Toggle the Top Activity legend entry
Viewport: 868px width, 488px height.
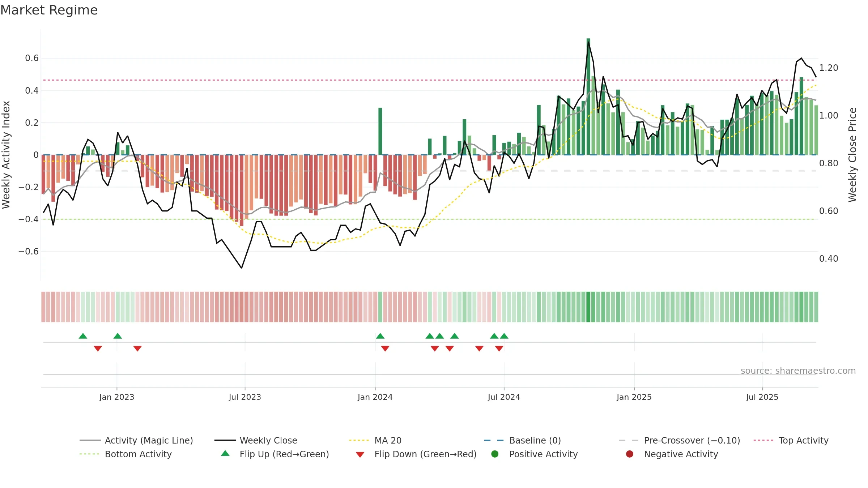click(x=791, y=440)
